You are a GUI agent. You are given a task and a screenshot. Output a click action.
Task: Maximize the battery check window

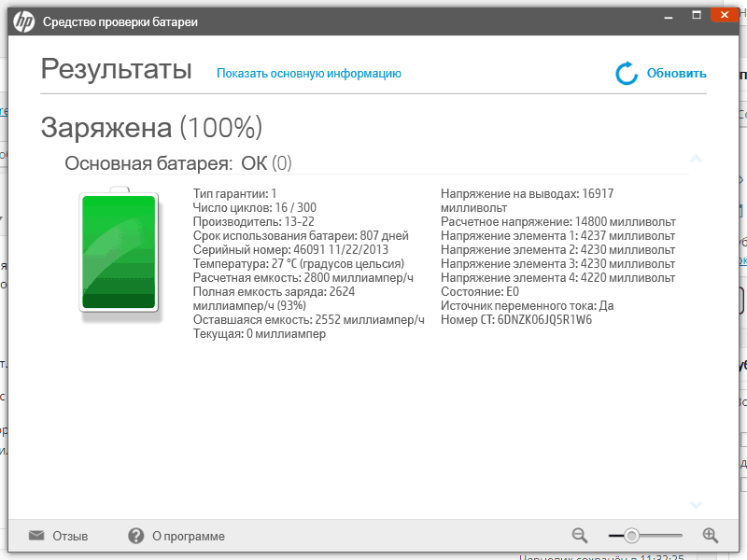[697, 15]
